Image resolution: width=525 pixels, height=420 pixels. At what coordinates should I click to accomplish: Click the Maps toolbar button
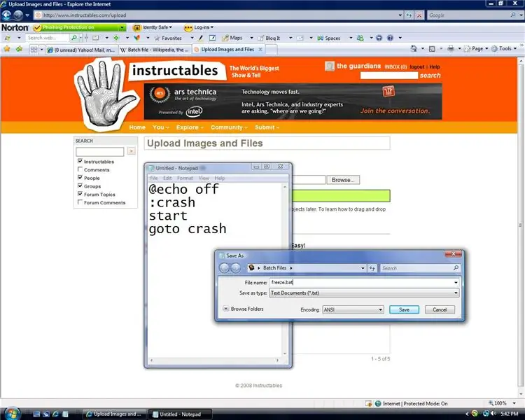232,38
